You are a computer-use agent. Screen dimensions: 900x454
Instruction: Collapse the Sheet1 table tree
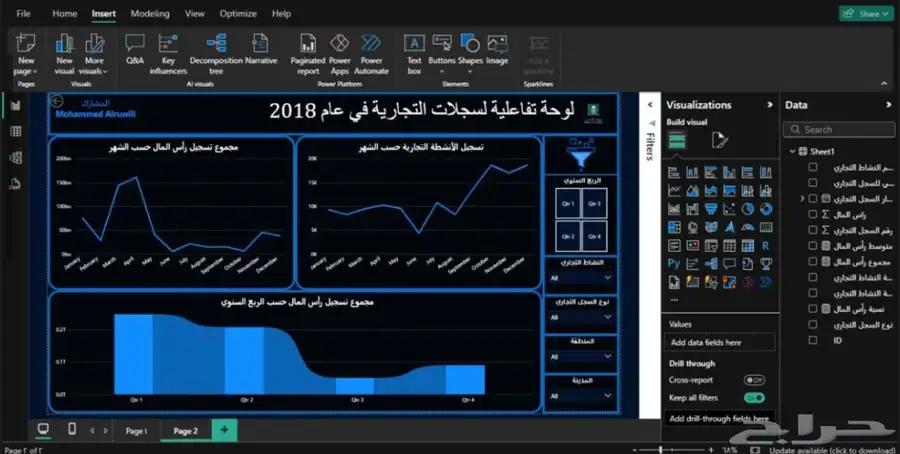point(792,152)
